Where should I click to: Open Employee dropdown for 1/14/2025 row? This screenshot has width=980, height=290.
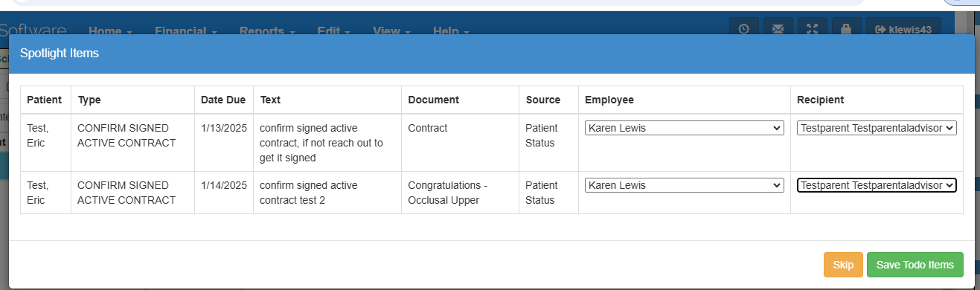(x=685, y=185)
